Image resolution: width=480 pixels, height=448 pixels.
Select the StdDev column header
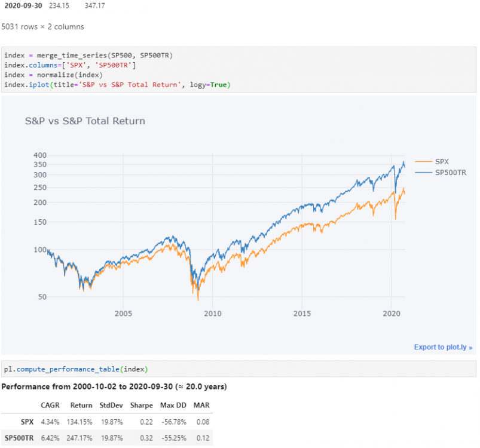[111, 405]
